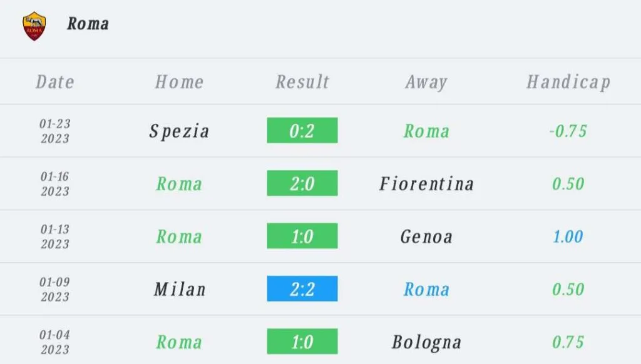Select the Handicap column header
Viewport: 641px width, 364px height.
568,82
